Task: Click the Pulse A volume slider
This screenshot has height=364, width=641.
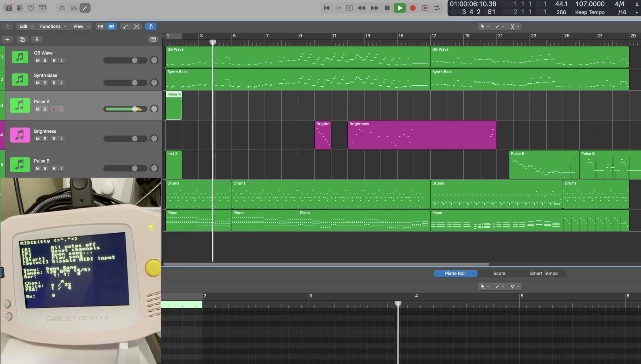Action: (x=125, y=109)
